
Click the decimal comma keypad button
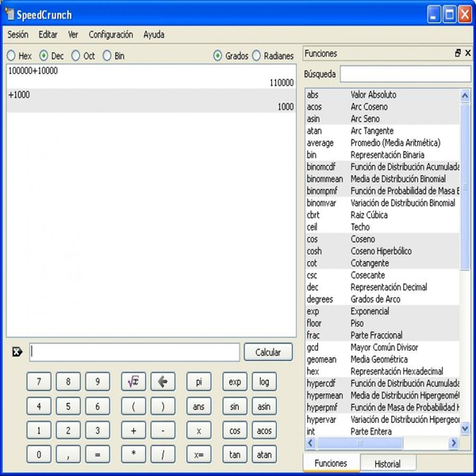[68, 455]
